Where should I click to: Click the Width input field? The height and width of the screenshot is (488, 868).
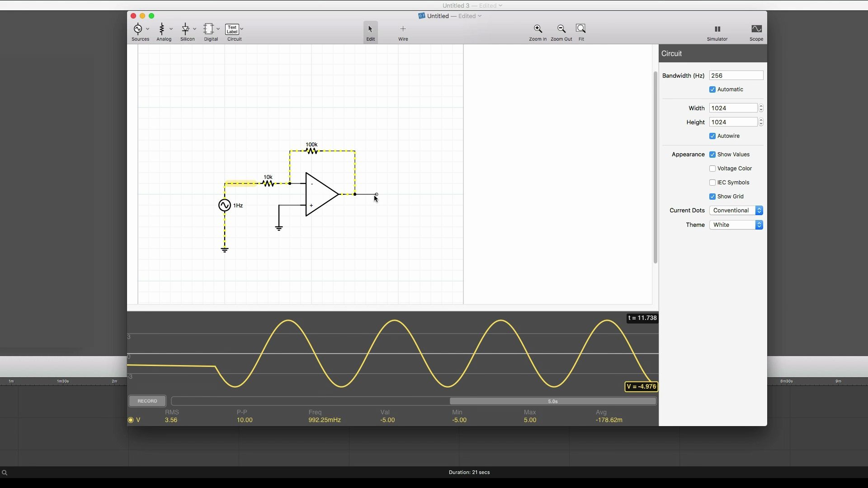point(734,108)
